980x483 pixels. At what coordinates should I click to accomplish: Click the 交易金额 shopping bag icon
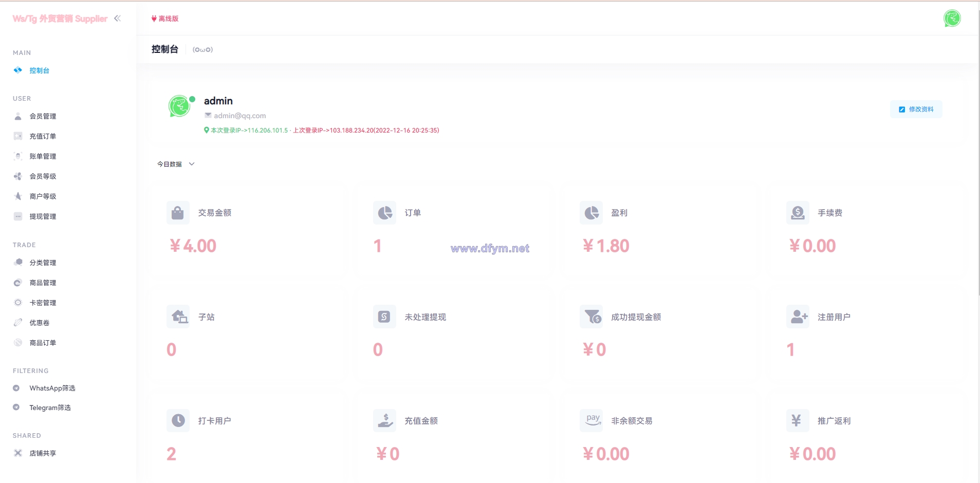178,213
